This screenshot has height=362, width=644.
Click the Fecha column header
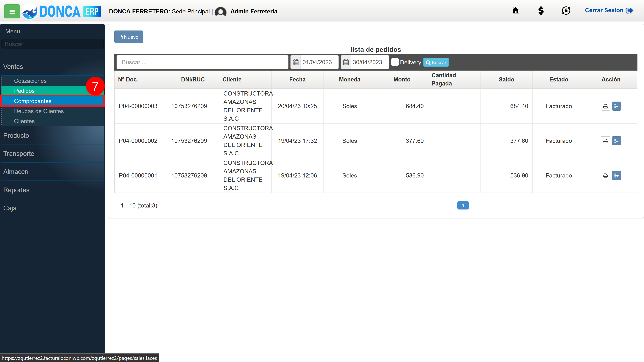(297, 79)
